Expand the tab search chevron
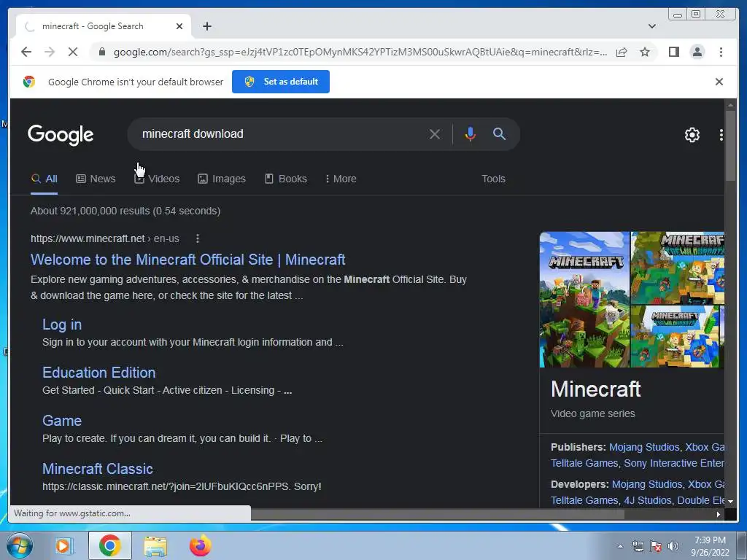The height and width of the screenshot is (560, 747). [x=651, y=26]
